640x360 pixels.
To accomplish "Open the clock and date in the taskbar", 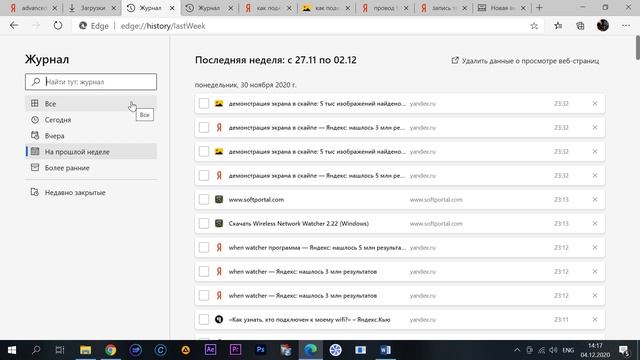I will click(595, 350).
